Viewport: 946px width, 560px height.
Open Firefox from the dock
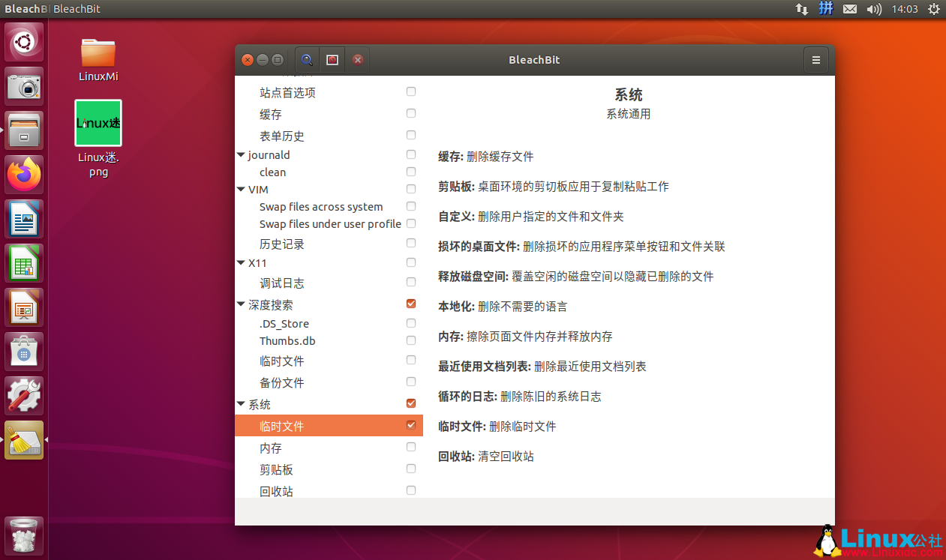[x=24, y=174]
